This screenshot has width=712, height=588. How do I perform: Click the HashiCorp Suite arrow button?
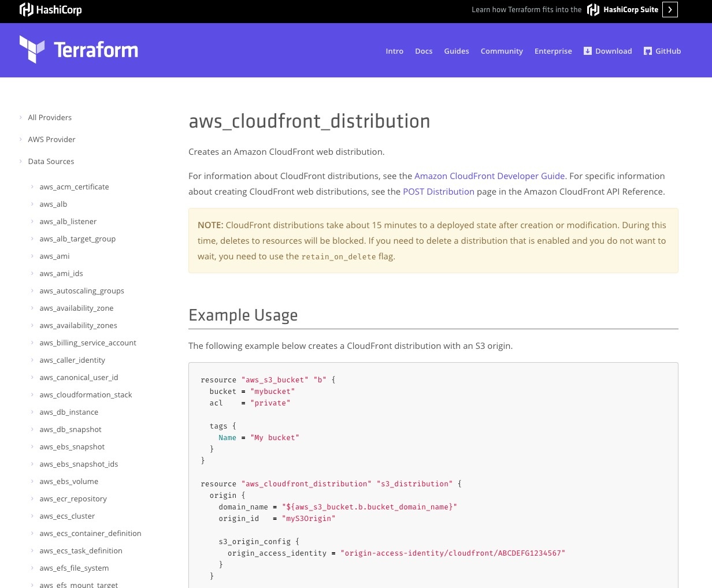click(670, 9)
